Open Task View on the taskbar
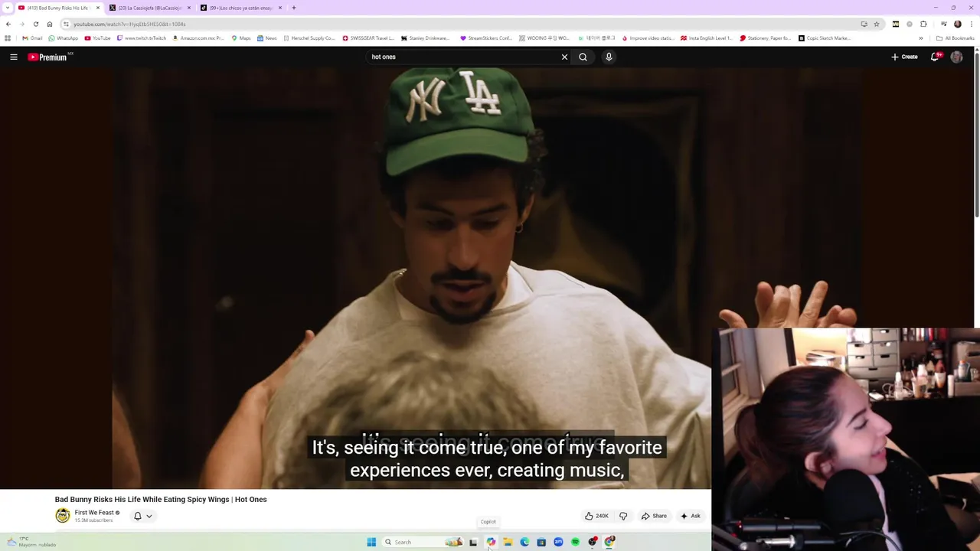The width and height of the screenshot is (980, 551). tap(473, 542)
